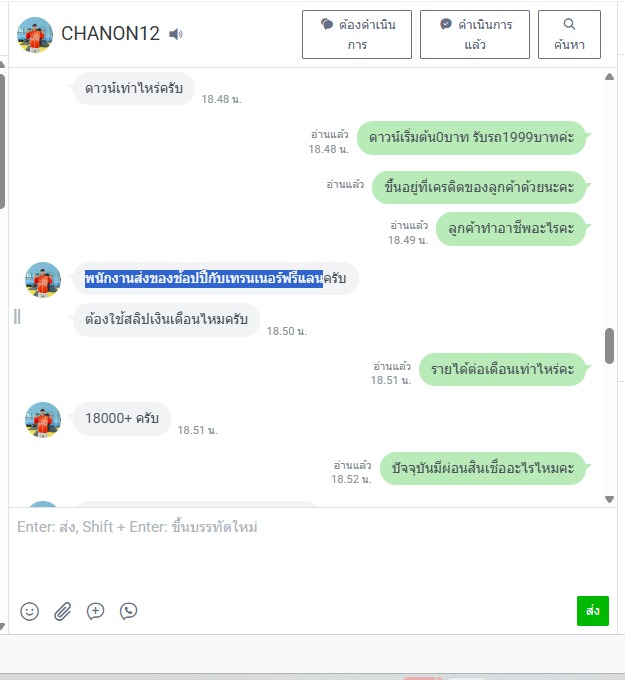Send message with green ส่ง button
Viewport: 625px width, 680px height.
(x=593, y=611)
